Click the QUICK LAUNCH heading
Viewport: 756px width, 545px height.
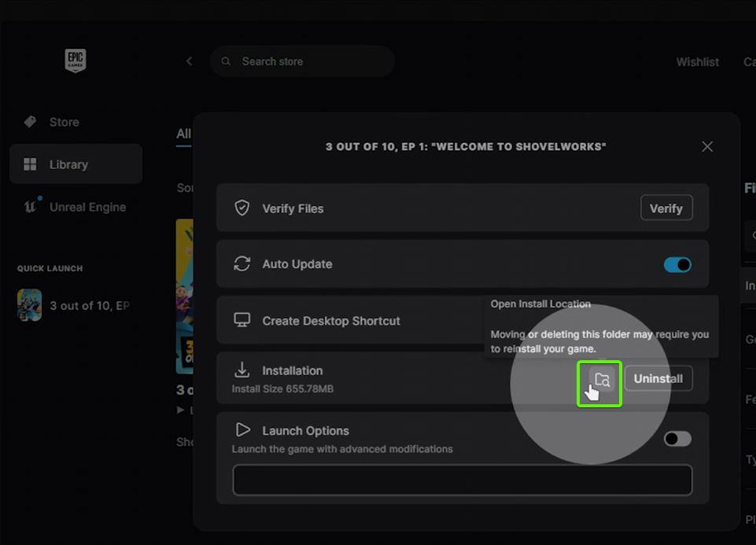[x=50, y=268]
